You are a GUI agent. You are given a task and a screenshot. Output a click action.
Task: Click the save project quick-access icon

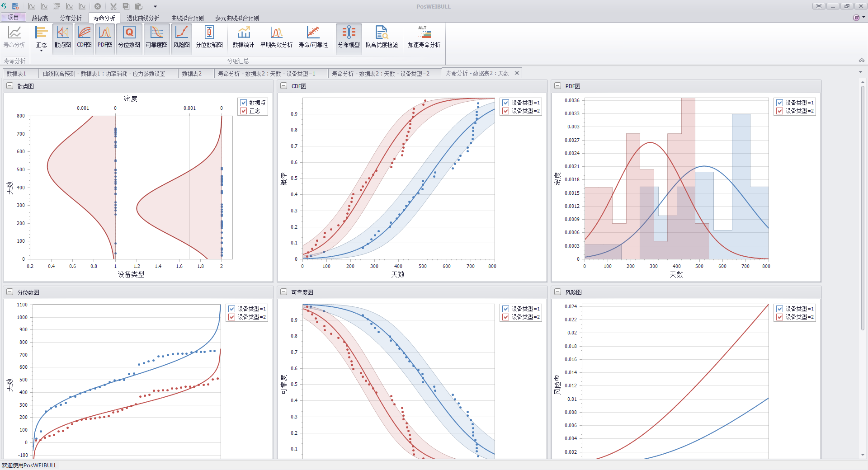15,6
